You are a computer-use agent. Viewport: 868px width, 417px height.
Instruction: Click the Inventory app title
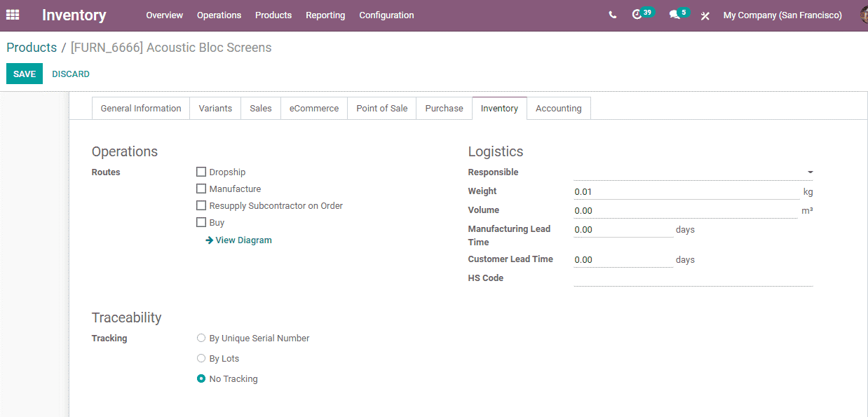point(74,15)
